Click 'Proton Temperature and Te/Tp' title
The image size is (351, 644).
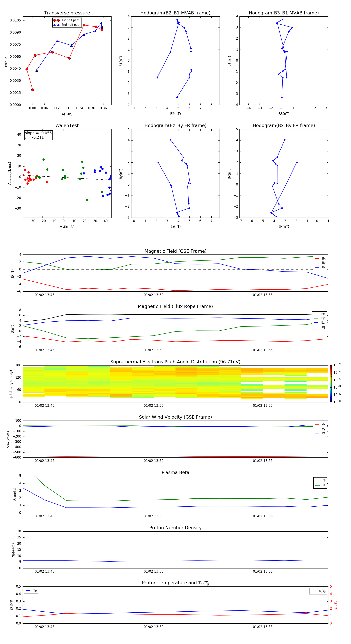click(175, 583)
